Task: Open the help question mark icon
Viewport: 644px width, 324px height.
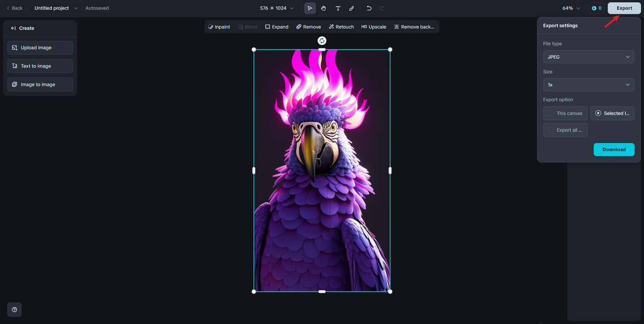Action: 14,309
